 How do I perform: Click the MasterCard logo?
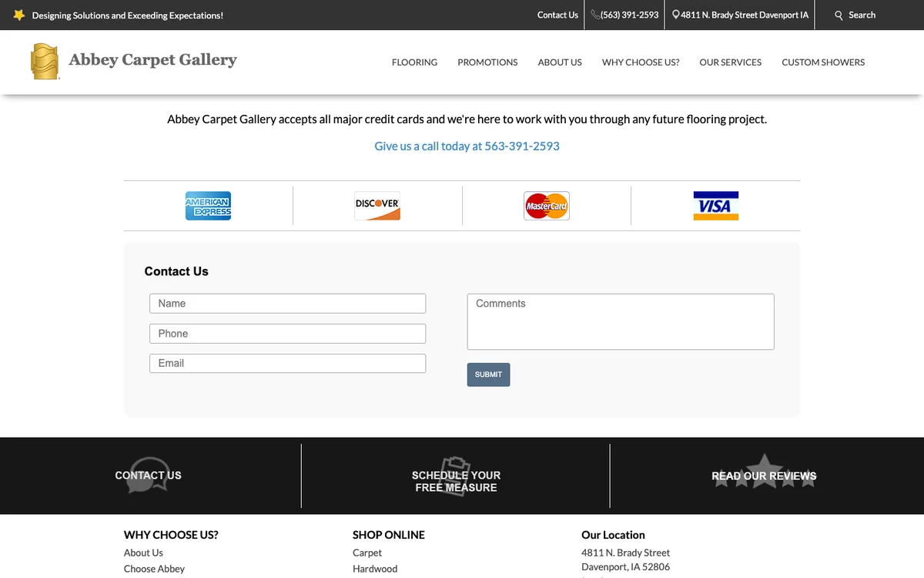[547, 206]
